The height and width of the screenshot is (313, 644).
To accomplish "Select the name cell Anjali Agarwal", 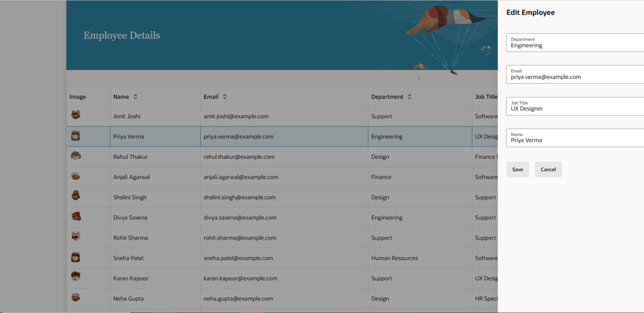I will click(155, 177).
